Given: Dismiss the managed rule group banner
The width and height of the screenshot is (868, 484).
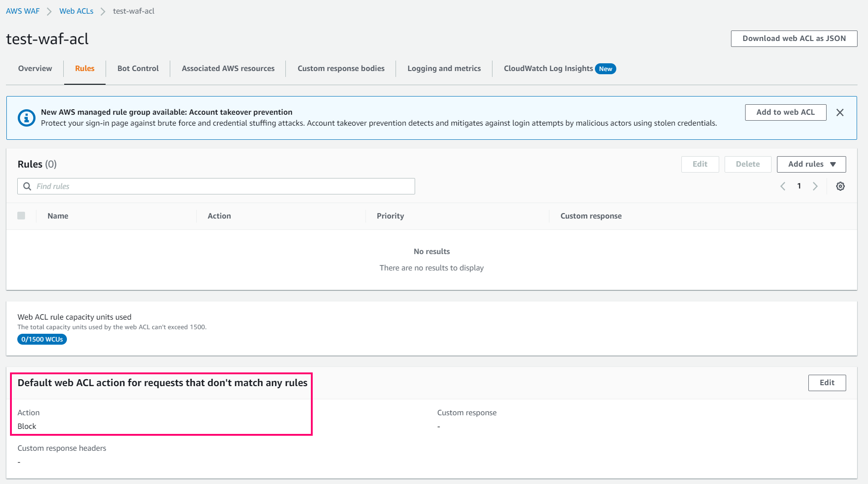Looking at the screenshot, I should [840, 112].
